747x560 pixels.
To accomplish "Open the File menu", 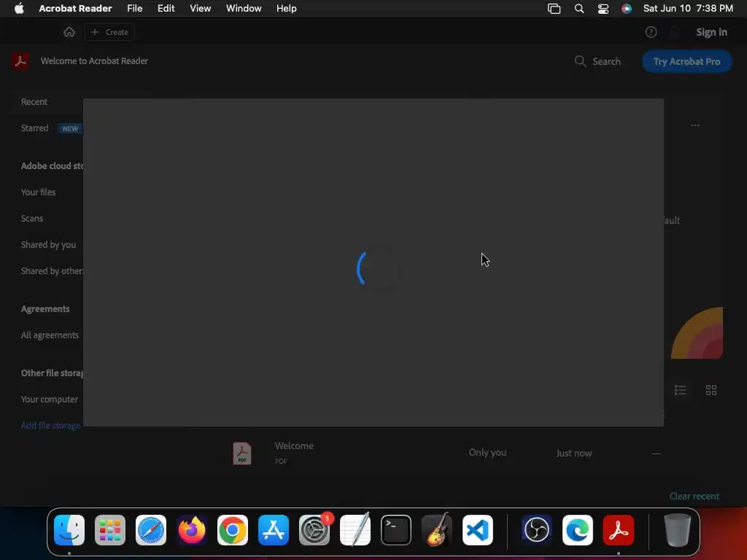I will (x=134, y=8).
